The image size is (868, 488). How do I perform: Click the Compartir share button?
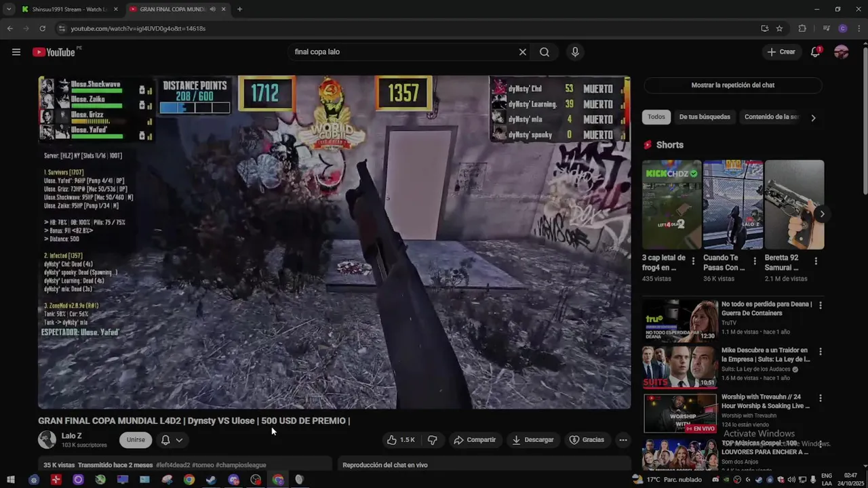(x=475, y=440)
